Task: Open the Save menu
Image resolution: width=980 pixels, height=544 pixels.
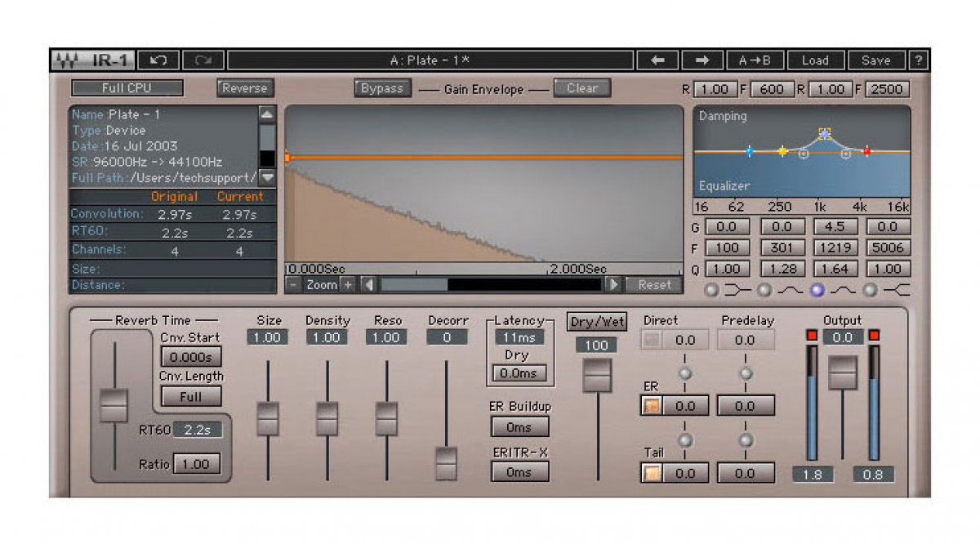Action: coord(876,60)
